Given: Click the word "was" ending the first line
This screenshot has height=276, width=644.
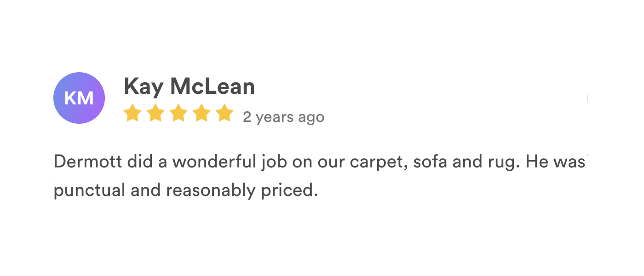Looking at the screenshot, I should tap(570, 162).
